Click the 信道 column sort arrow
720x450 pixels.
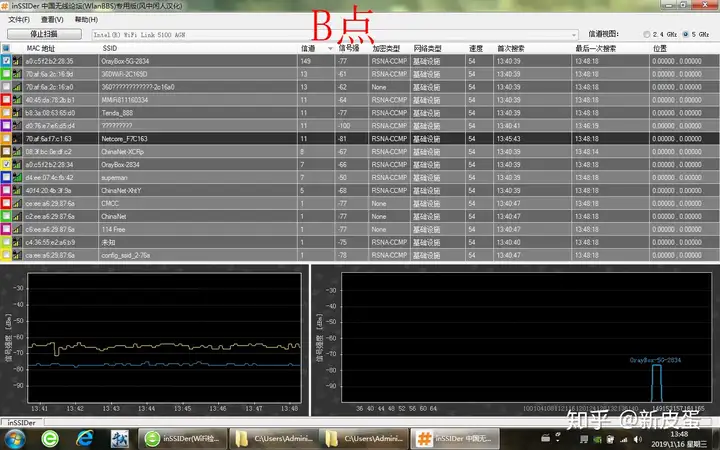pyautogui.click(x=330, y=49)
